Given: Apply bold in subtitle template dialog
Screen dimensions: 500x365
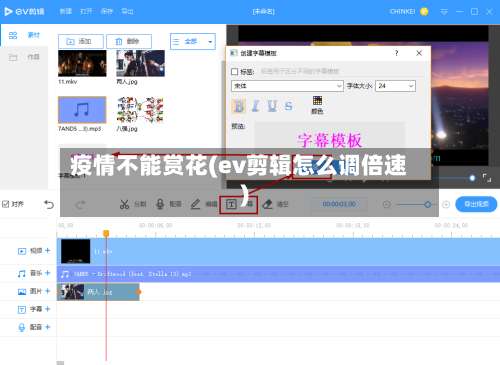Looking at the screenshot, I should (239, 105).
